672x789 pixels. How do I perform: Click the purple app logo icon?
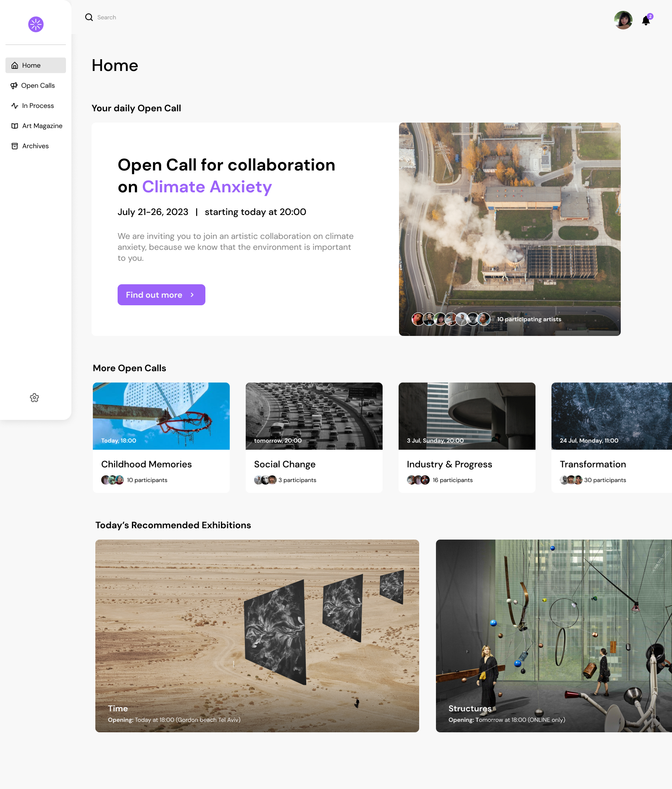point(36,24)
